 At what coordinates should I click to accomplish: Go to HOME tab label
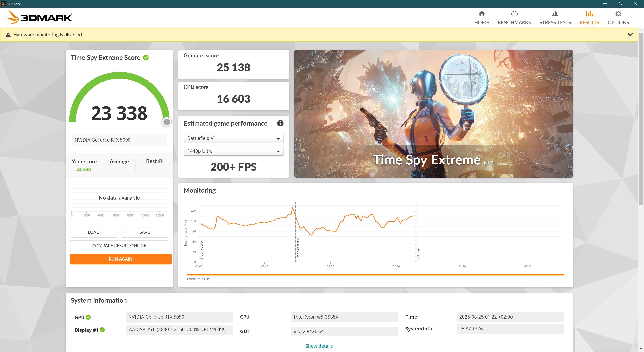pyautogui.click(x=481, y=22)
